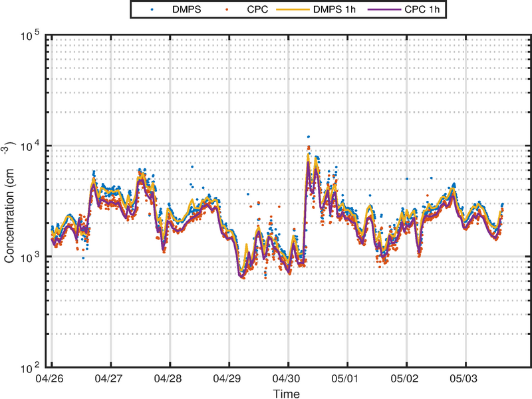Click the 05/02 x-axis tick label
Image resolution: width=532 pixels, height=399 pixels.
[404, 378]
